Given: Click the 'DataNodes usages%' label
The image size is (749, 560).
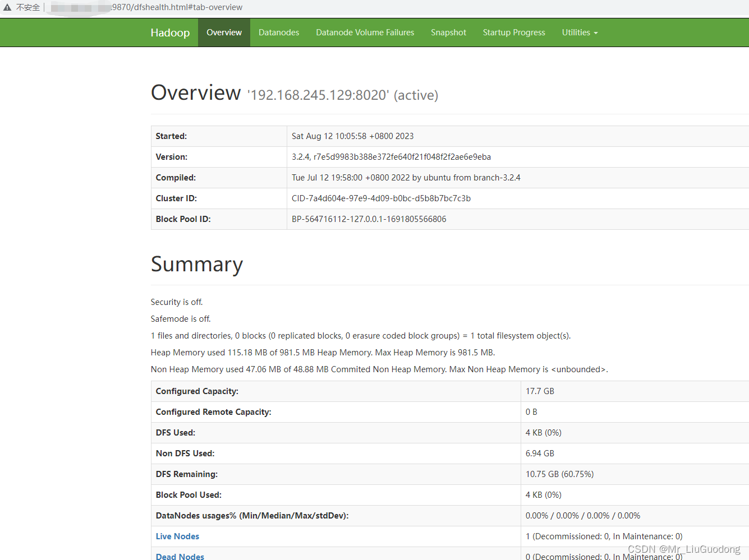Looking at the screenshot, I should tap(252, 516).
